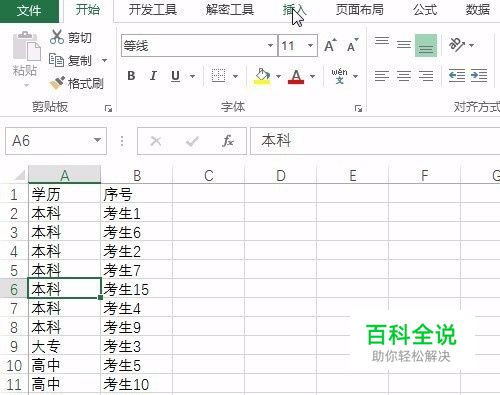Open font settings dialog launcher
This screenshot has width=500, height=395.
[358, 108]
